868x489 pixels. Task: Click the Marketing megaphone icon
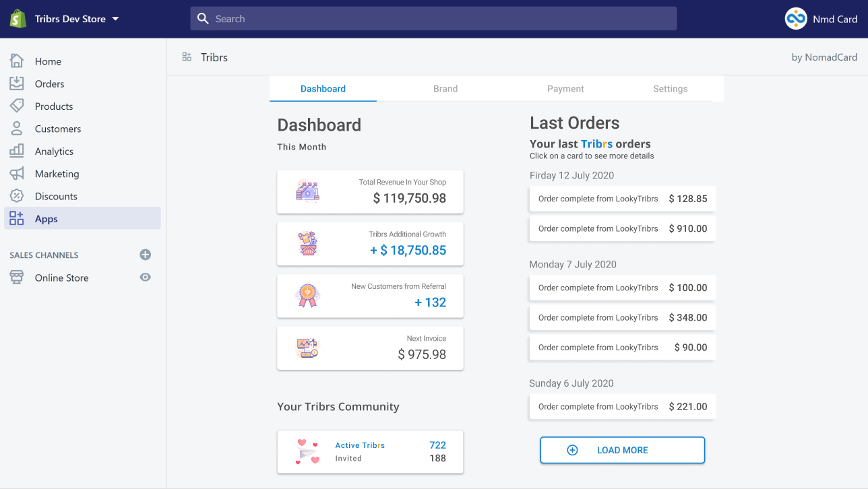(17, 174)
